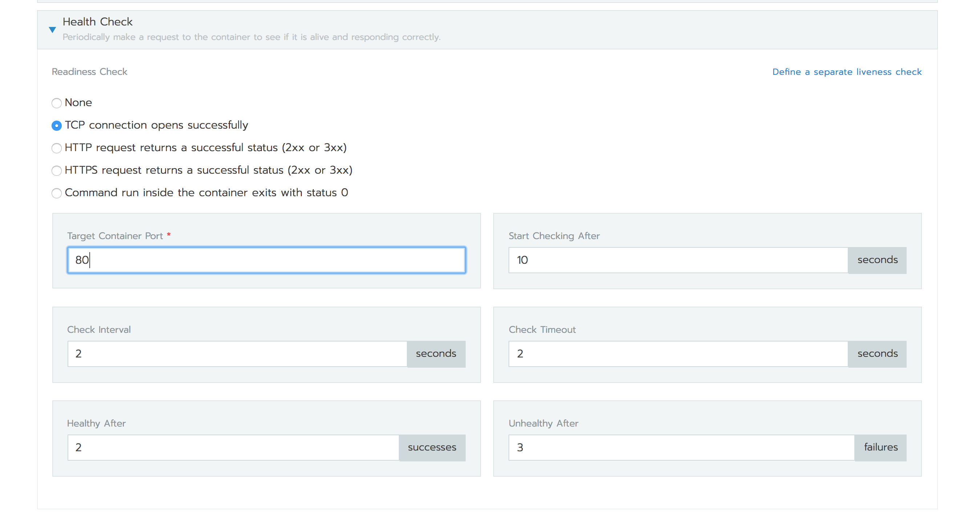Image resolution: width=980 pixels, height=513 pixels.
Task: Click the seconds unit button for Start Checking After
Action: [878, 260]
